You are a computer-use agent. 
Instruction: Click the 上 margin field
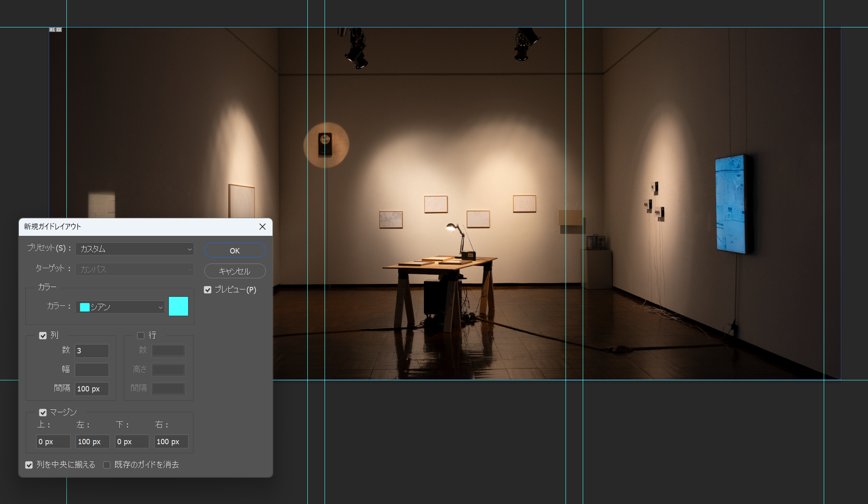(53, 442)
